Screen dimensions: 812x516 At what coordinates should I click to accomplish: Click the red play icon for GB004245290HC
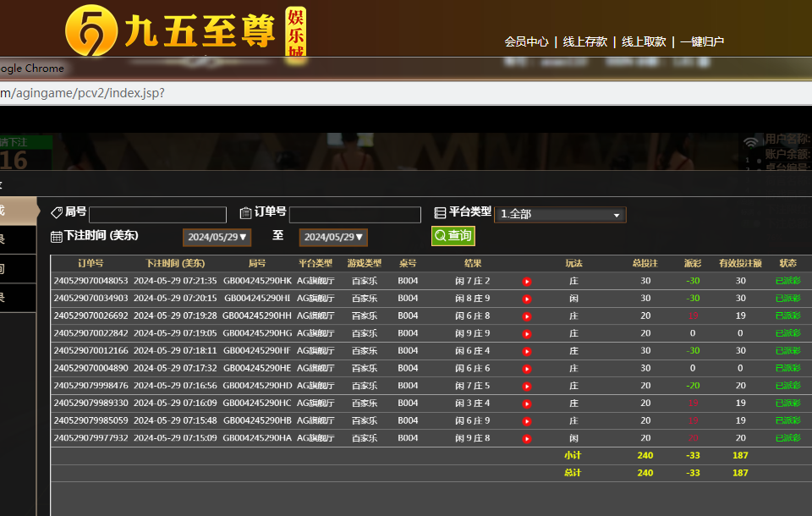tap(527, 403)
